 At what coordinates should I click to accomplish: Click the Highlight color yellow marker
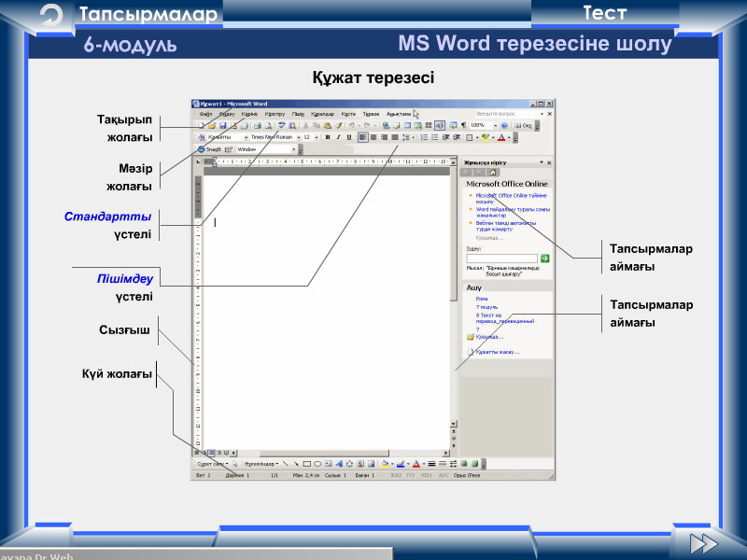click(486, 137)
